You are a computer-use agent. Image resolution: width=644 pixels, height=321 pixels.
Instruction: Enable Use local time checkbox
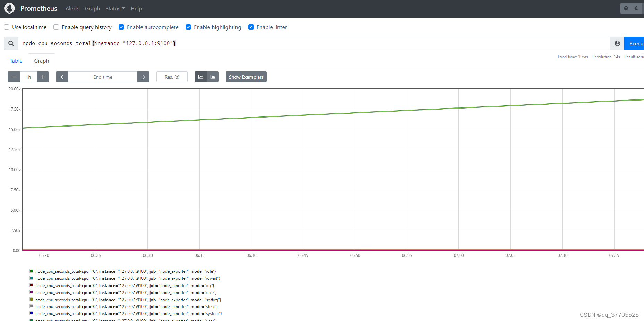click(7, 27)
